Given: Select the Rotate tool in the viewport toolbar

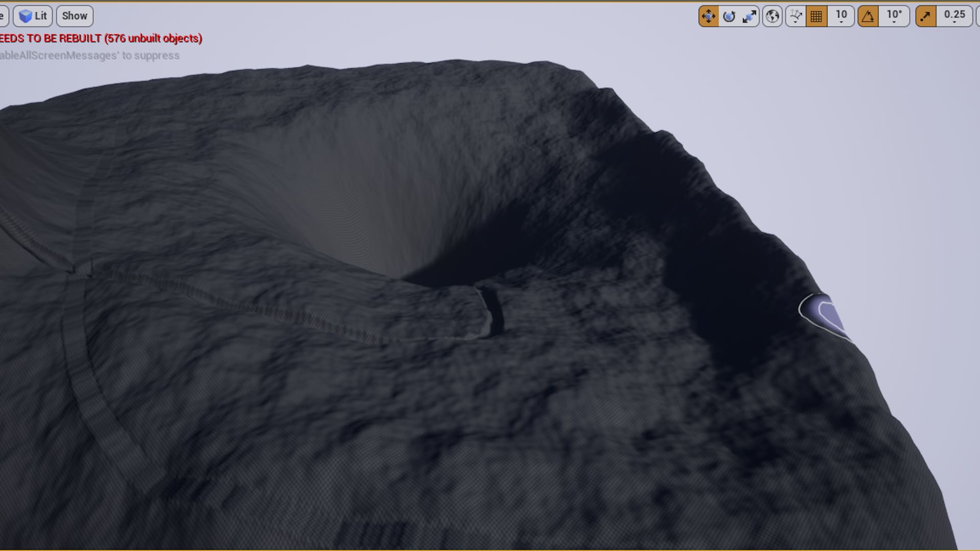Looking at the screenshot, I should coord(729,16).
